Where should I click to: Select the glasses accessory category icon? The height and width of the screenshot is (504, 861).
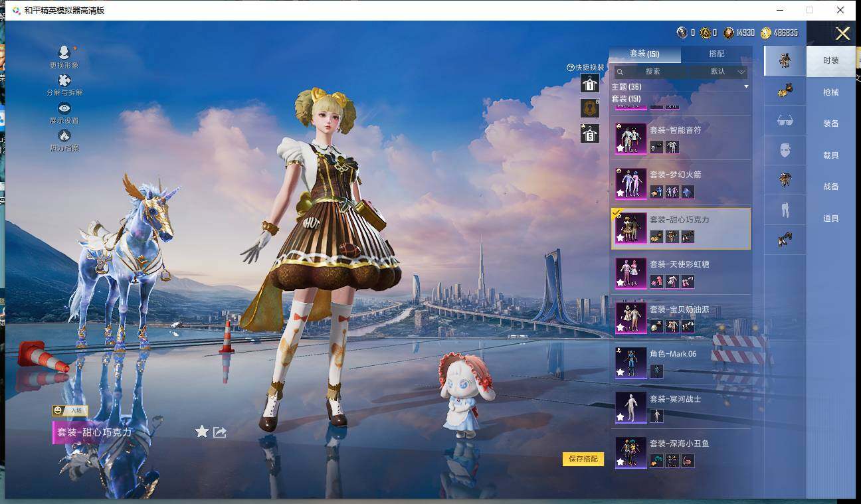click(x=785, y=120)
